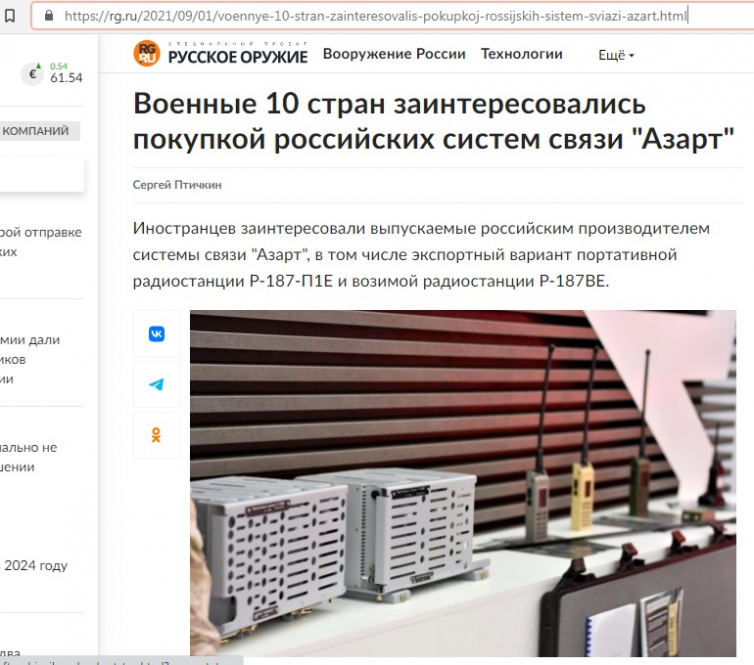Open the Технологии menu section

coord(522,54)
